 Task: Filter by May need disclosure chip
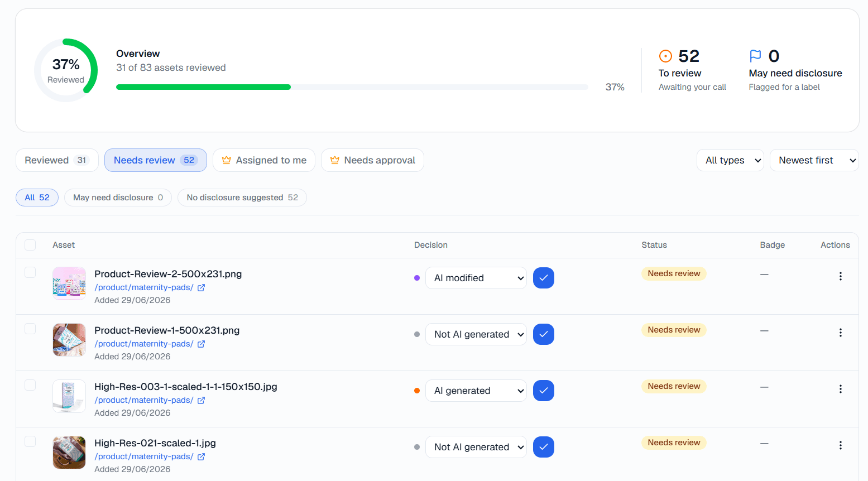tap(118, 198)
